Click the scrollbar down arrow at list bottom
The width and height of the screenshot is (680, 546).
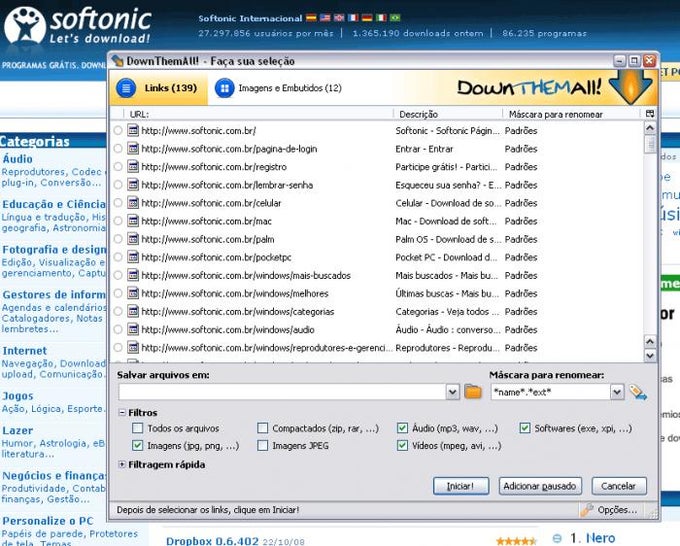click(650, 356)
